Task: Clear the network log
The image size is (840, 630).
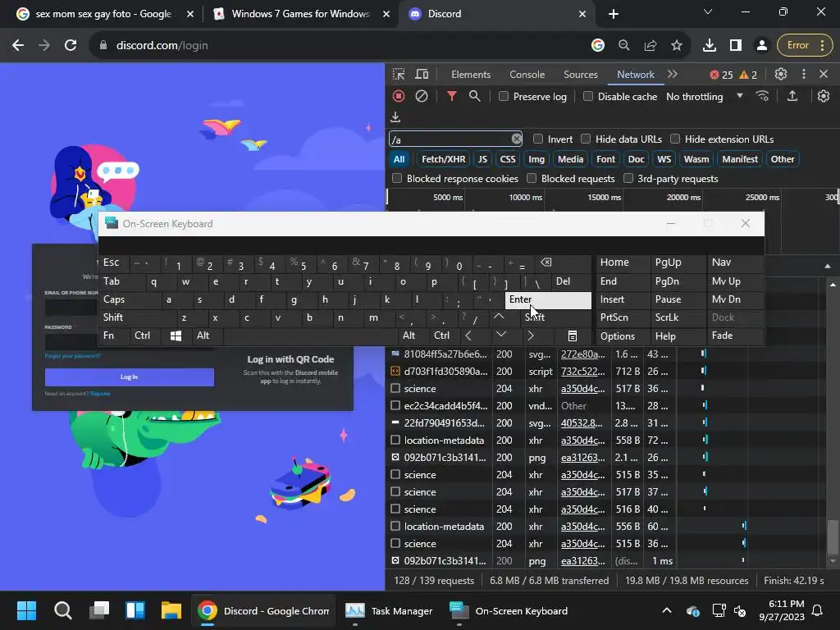Action: (422, 96)
